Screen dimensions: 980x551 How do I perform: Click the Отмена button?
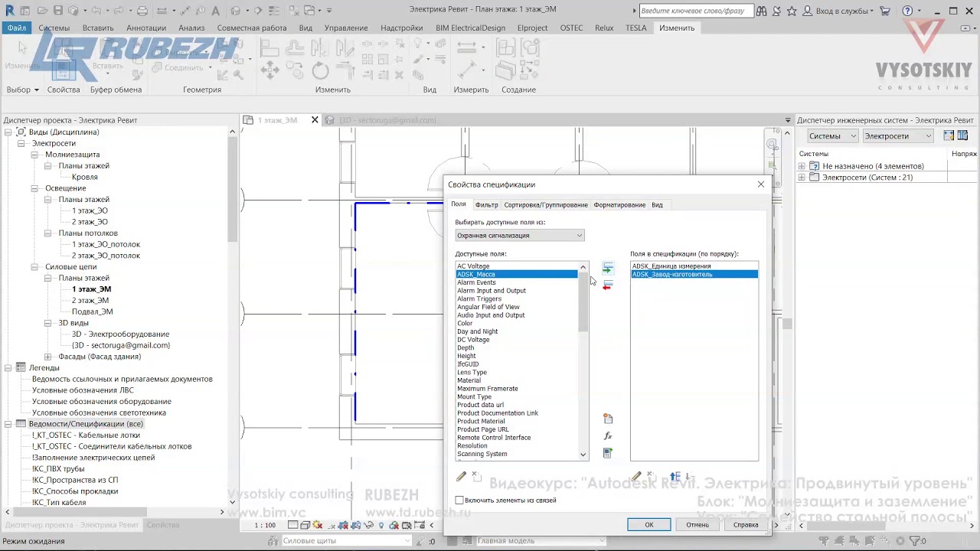(x=697, y=524)
